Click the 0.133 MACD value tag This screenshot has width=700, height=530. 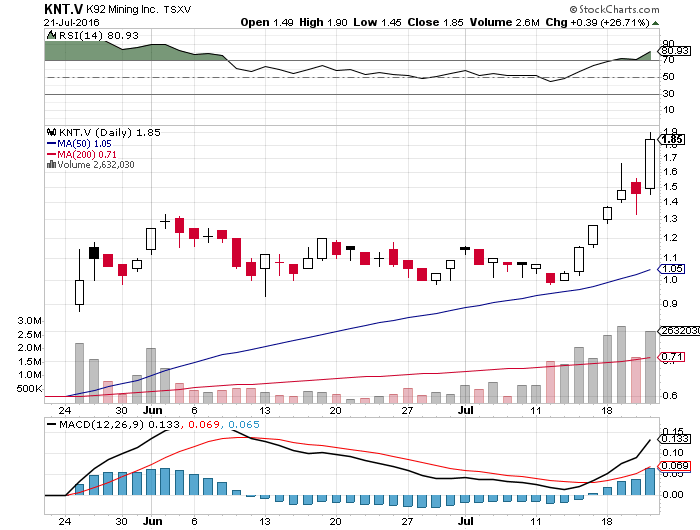click(675, 439)
